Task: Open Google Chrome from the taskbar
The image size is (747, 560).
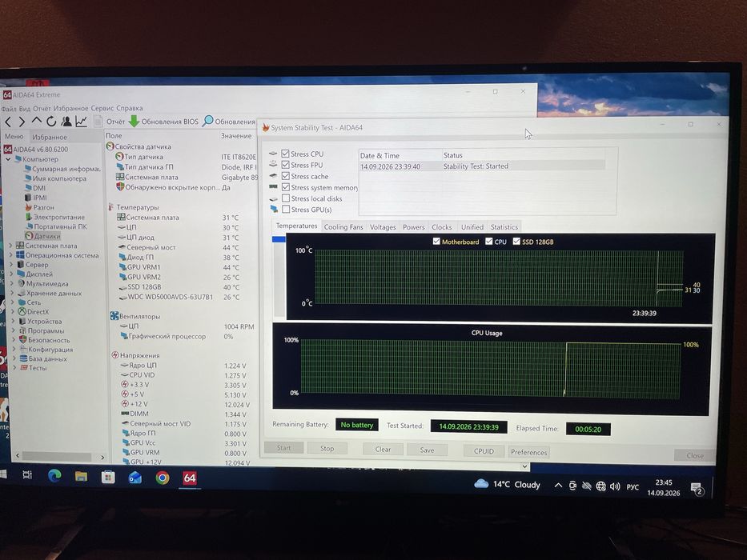Action: click(x=162, y=478)
